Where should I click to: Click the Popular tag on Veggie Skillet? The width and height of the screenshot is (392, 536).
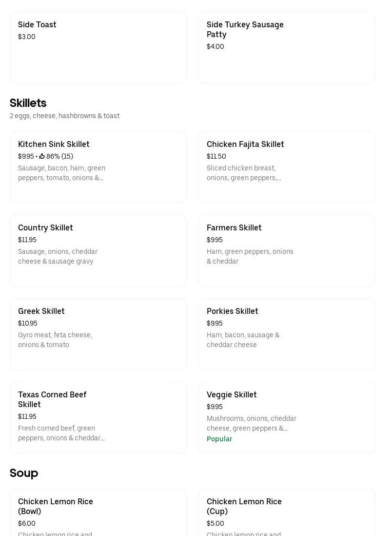click(x=219, y=439)
